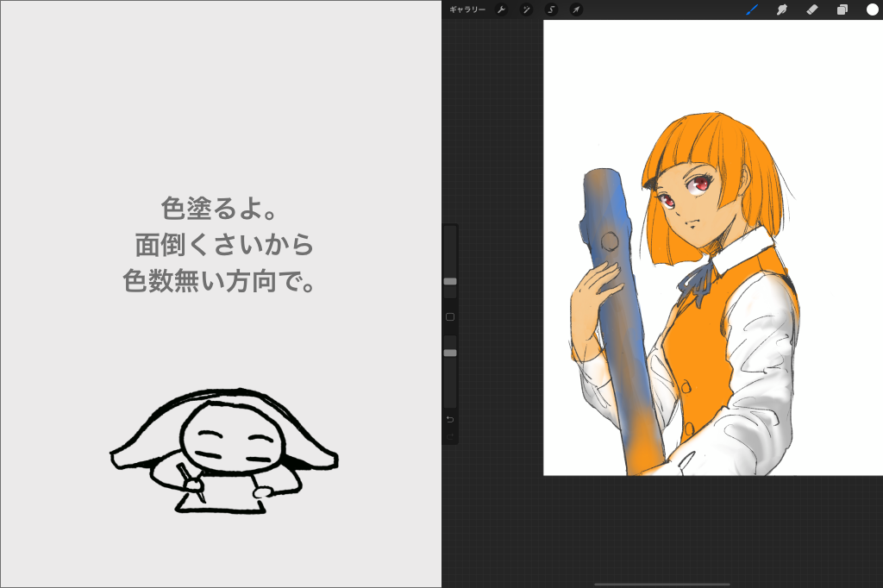Screen dimensions: 883x588
Task: Open the Adjustments magic wand menu
Action: 526,9
